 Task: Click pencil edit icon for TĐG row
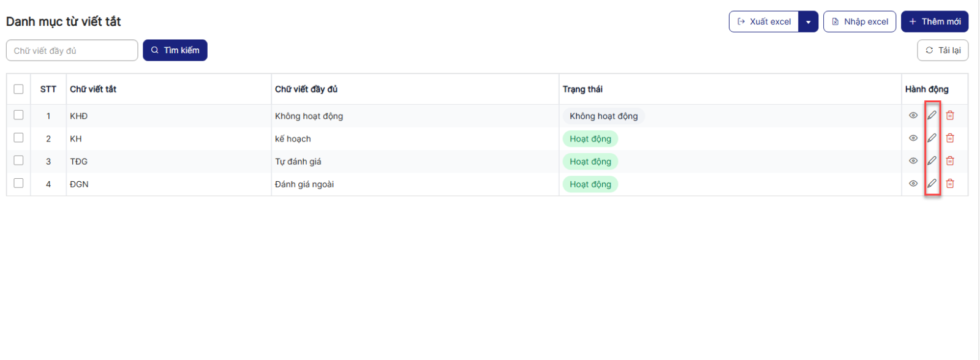[932, 161]
